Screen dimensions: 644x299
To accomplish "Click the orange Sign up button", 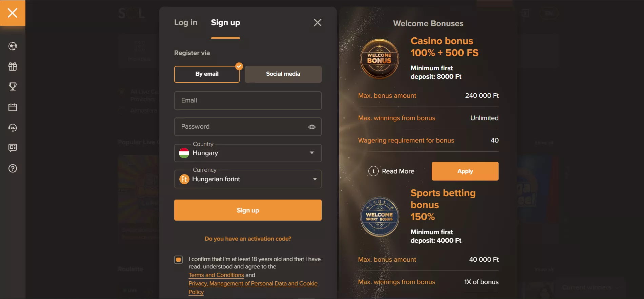I will 248,210.
